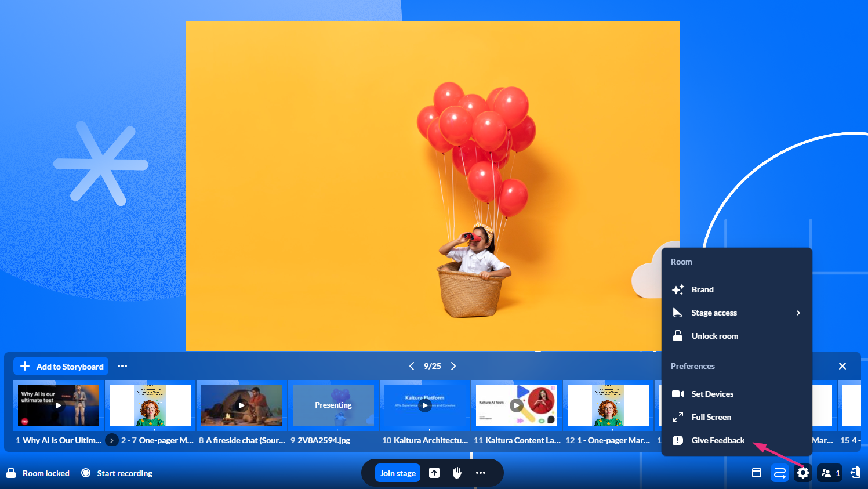The height and width of the screenshot is (489, 868).
Task: Click the '8 A fireside chat' caption
Action: [242, 440]
